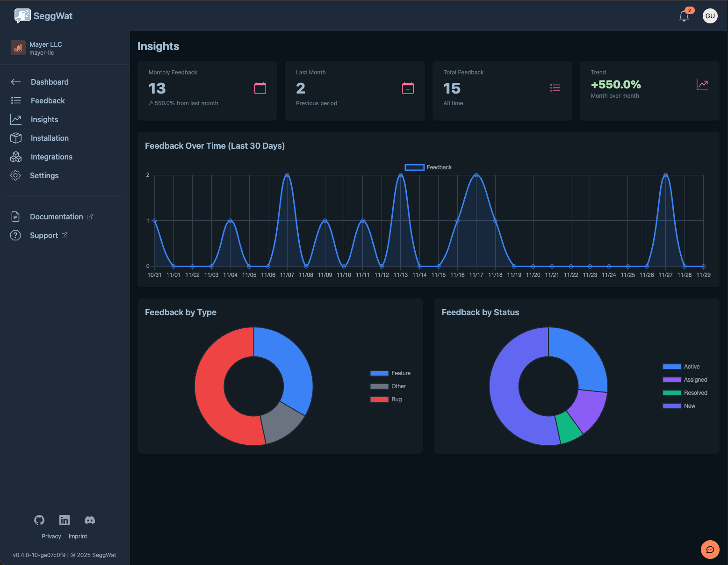Select Feedback in the sidebar menu
Image resolution: width=728 pixels, height=565 pixels.
point(47,101)
